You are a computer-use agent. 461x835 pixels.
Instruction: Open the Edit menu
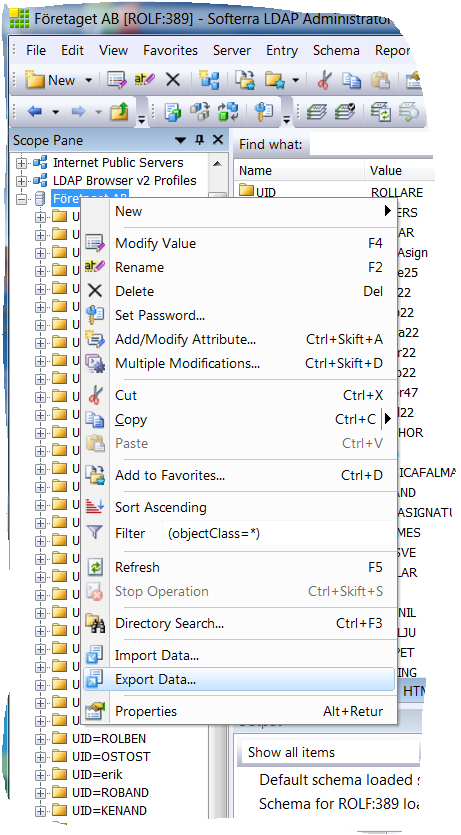[x=72, y=51]
